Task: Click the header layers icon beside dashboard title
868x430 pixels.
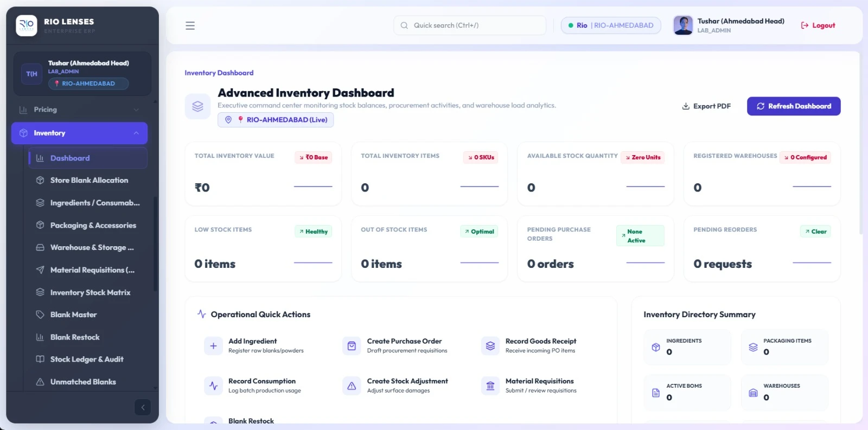Action: (x=198, y=106)
